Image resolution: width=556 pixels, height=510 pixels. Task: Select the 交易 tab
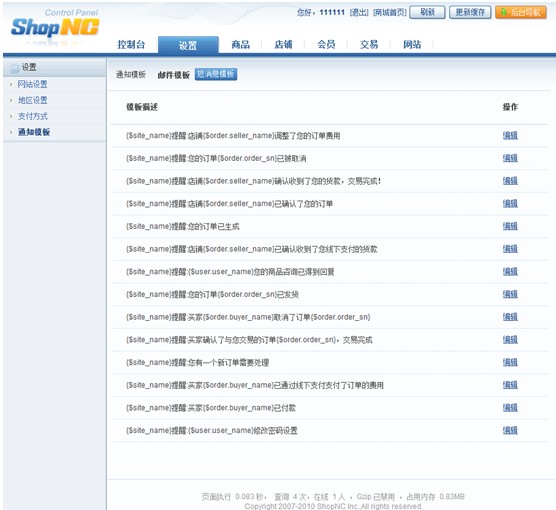point(369,45)
